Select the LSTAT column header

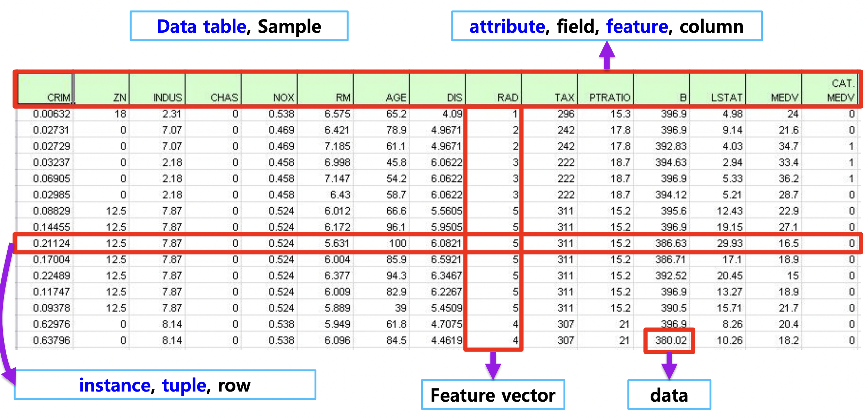click(718, 89)
